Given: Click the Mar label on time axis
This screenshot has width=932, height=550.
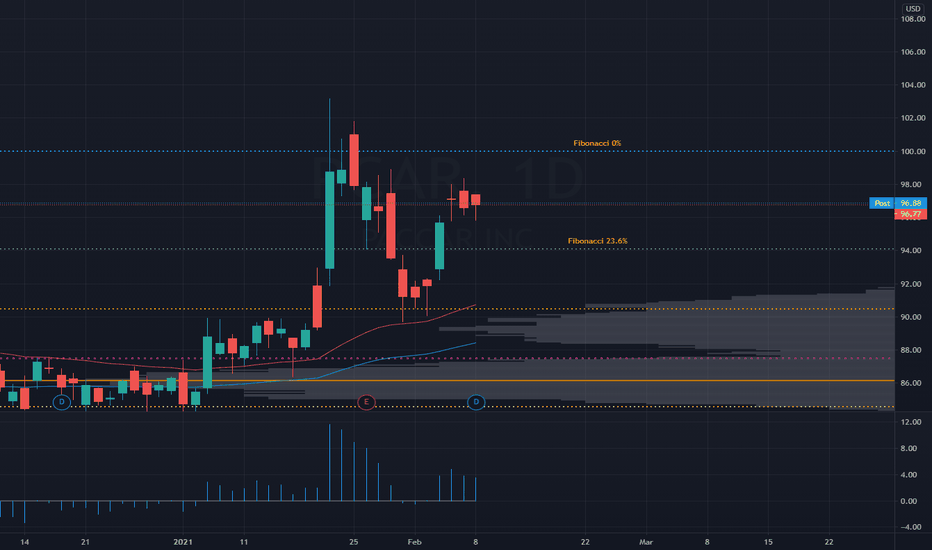Looking at the screenshot, I should click(646, 542).
